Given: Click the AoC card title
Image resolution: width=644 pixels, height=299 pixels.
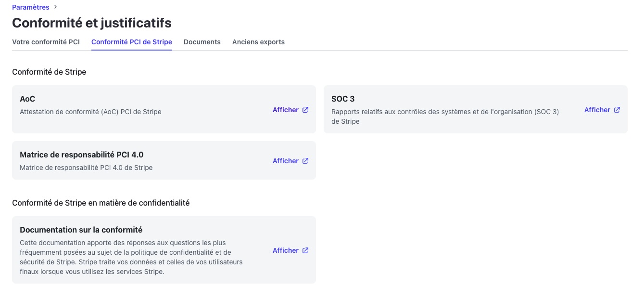Looking at the screenshot, I should pos(27,99).
